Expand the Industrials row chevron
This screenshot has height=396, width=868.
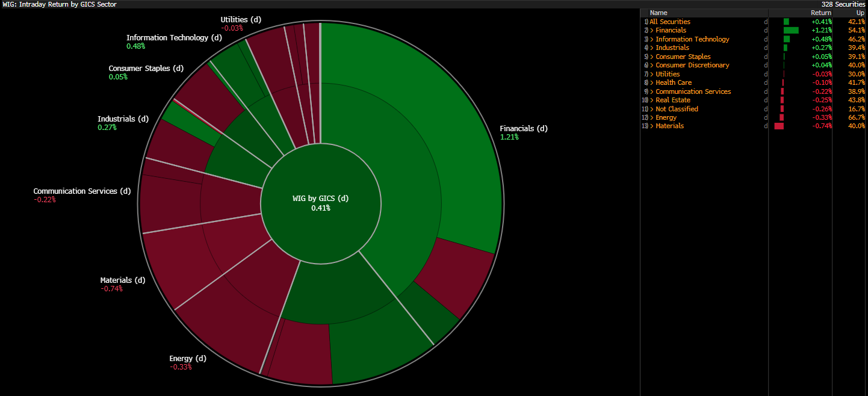tap(651, 48)
